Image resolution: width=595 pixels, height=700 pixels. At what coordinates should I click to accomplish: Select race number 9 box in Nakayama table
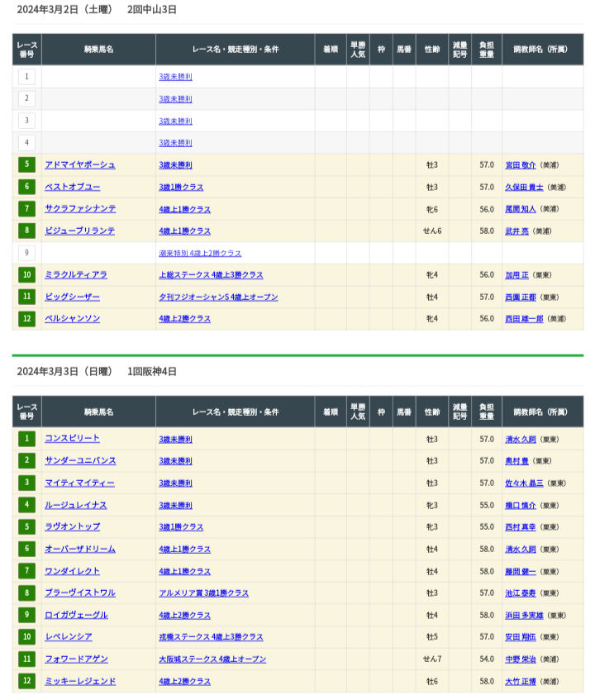tap(26, 253)
